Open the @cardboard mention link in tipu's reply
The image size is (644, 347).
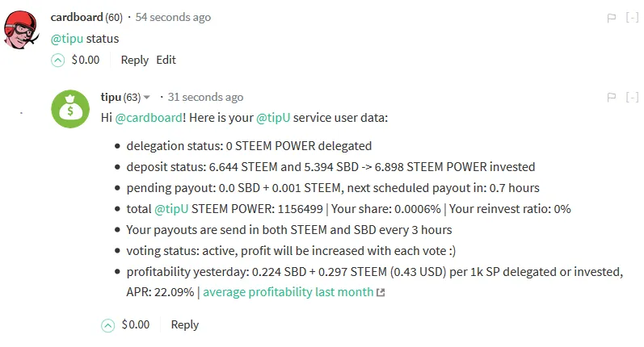149,118
